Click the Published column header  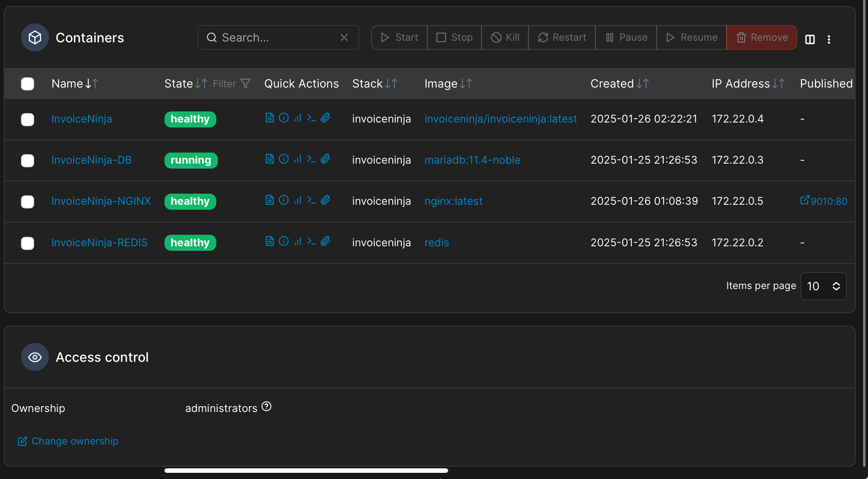[x=826, y=83]
